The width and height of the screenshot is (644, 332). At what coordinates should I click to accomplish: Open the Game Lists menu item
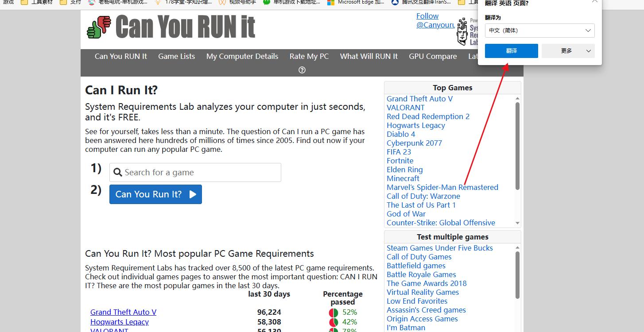[x=177, y=56]
